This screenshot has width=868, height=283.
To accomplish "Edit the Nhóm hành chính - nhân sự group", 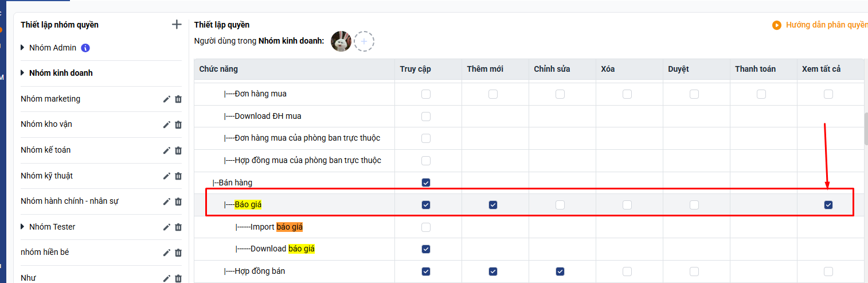I will coord(167,201).
